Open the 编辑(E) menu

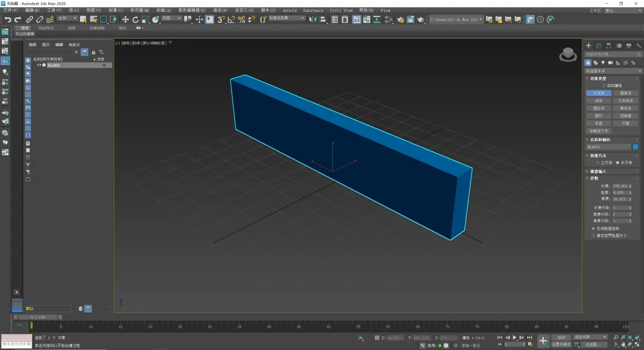32,10
